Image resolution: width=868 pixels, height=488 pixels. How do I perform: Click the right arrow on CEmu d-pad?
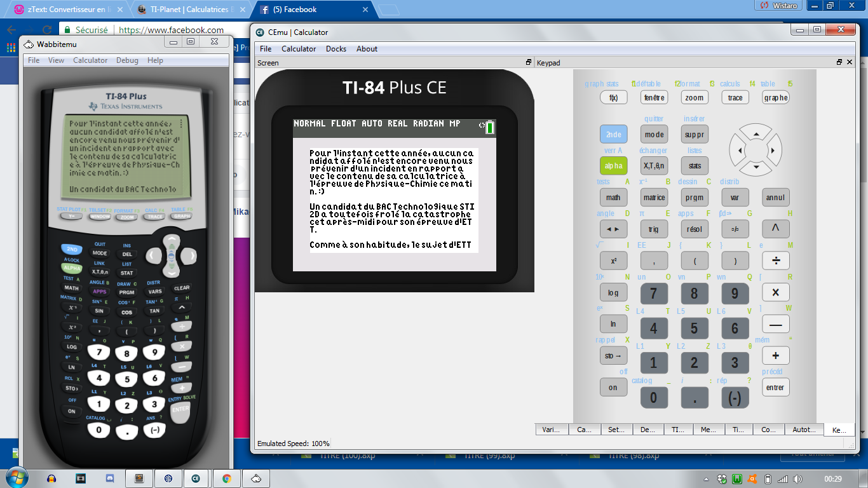tap(774, 150)
